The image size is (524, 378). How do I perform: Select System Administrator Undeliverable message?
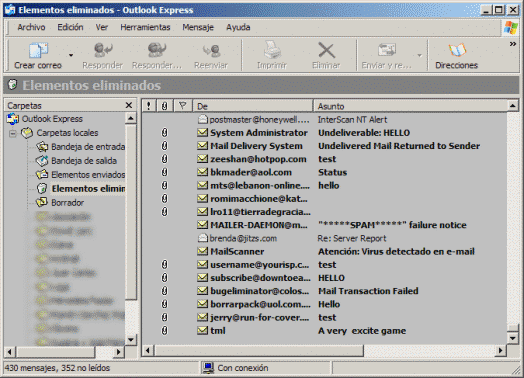click(x=324, y=133)
